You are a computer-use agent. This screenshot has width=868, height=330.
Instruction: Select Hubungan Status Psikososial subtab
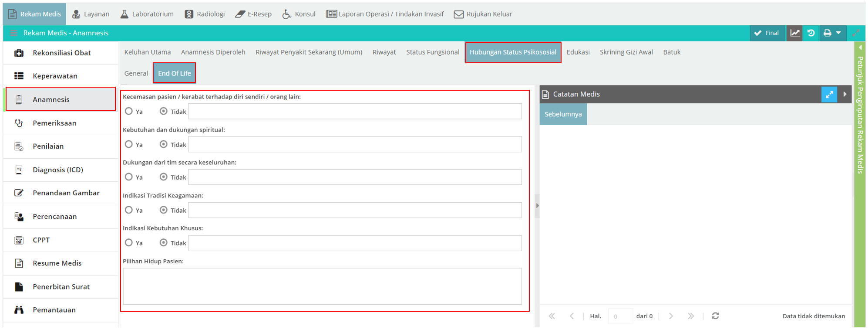point(513,52)
